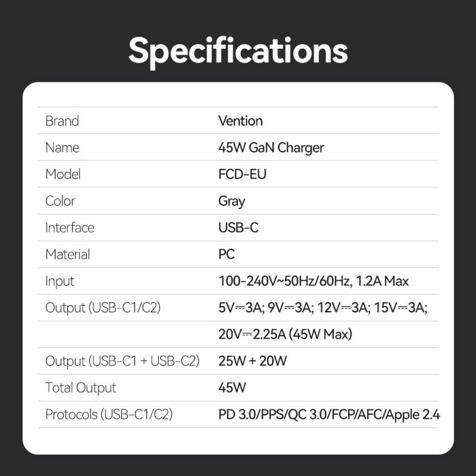476x476 pixels.
Task: Click the Input row label
Action: (x=59, y=281)
